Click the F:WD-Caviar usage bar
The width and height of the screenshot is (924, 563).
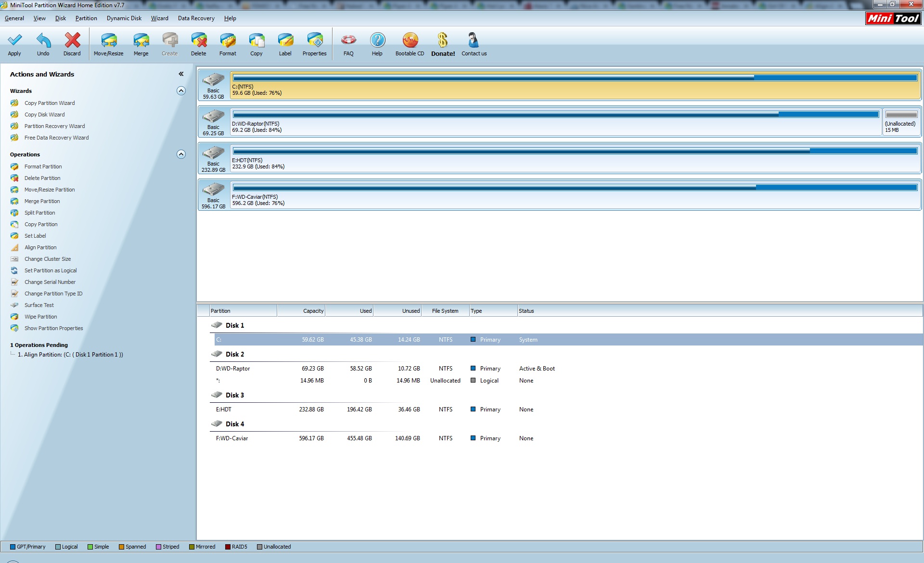coord(575,188)
